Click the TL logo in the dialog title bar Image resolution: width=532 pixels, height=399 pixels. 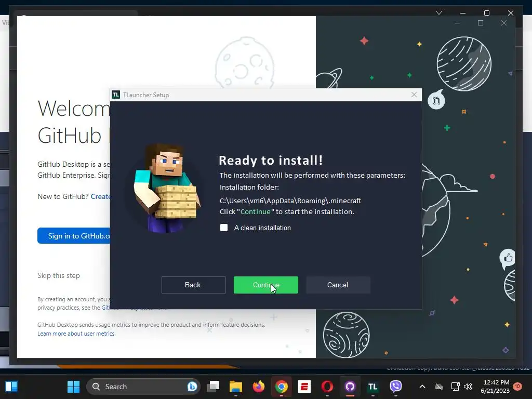pyautogui.click(x=116, y=95)
